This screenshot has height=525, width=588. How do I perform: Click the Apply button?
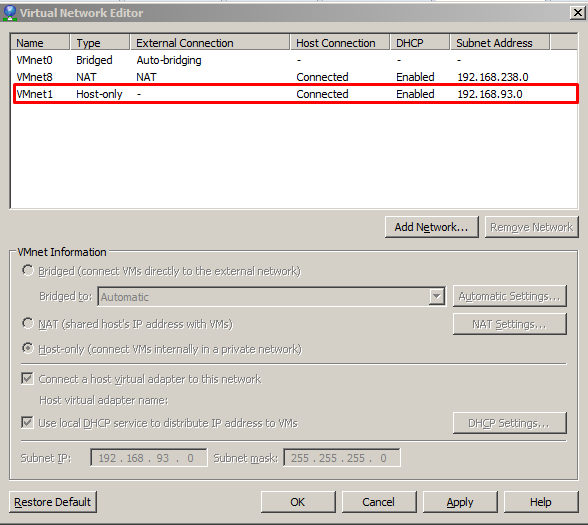(x=460, y=502)
